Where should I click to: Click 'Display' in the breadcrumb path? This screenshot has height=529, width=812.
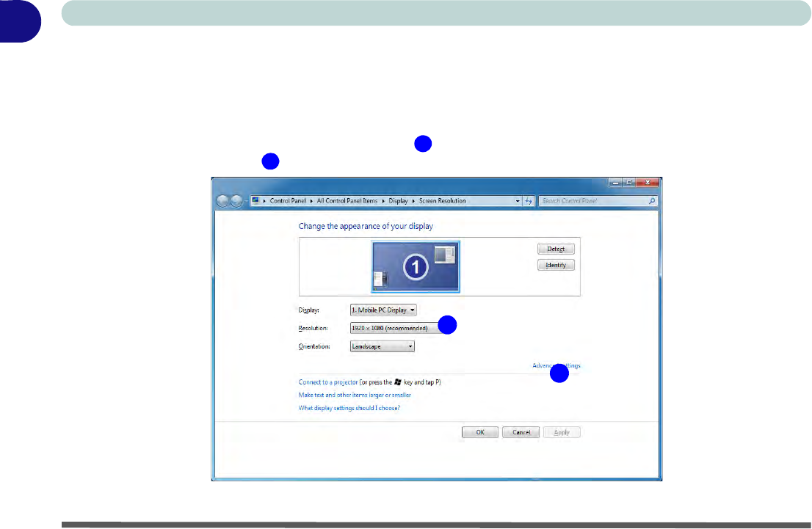pyautogui.click(x=399, y=201)
